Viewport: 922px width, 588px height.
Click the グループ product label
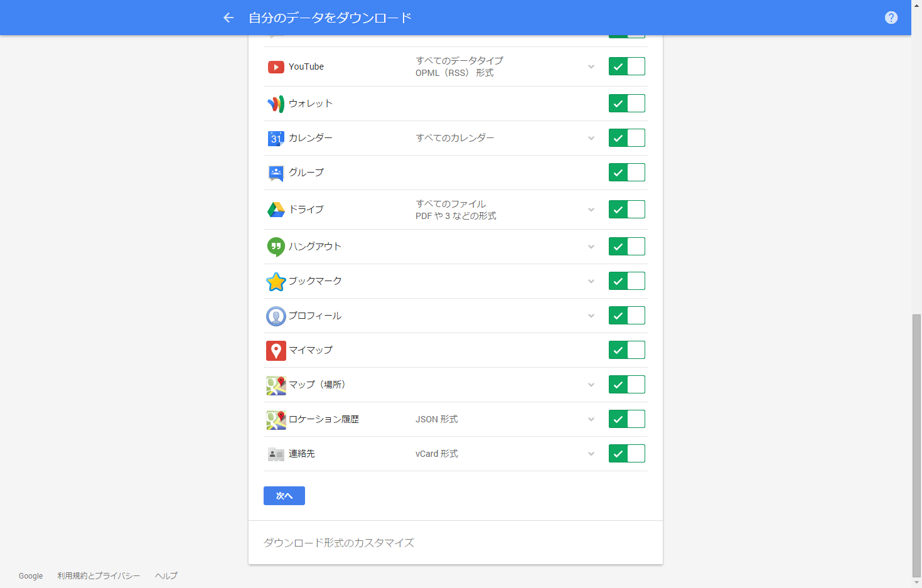[x=306, y=173]
